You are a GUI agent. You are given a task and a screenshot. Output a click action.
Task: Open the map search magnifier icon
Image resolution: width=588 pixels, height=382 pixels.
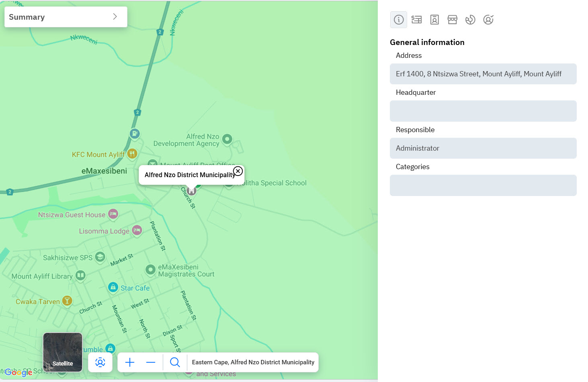point(174,362)
